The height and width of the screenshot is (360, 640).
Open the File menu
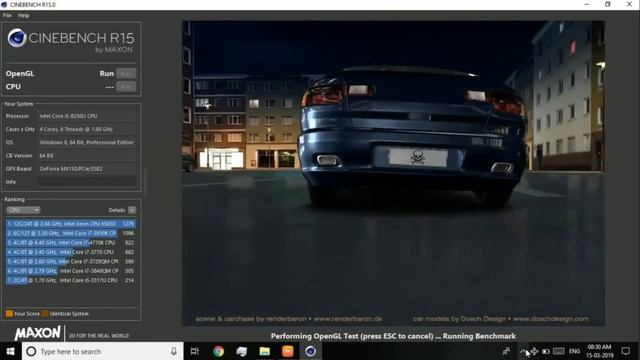7,16
